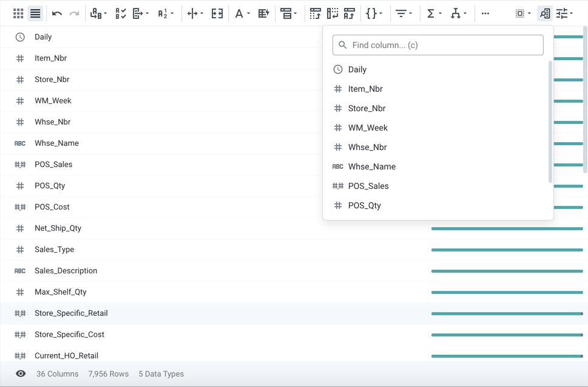
Task: Click the 5 Data Types label
Action: click(x=161, y=374)
